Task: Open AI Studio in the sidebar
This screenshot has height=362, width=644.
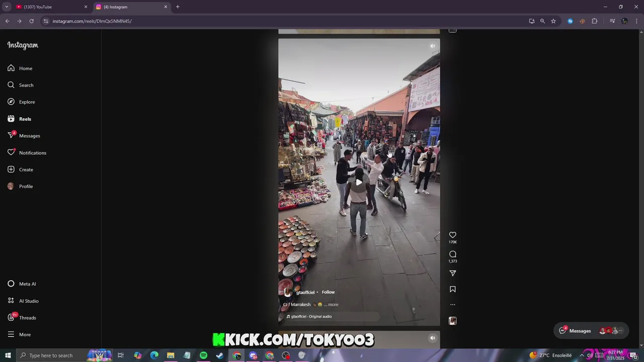Action: (23, 301)
